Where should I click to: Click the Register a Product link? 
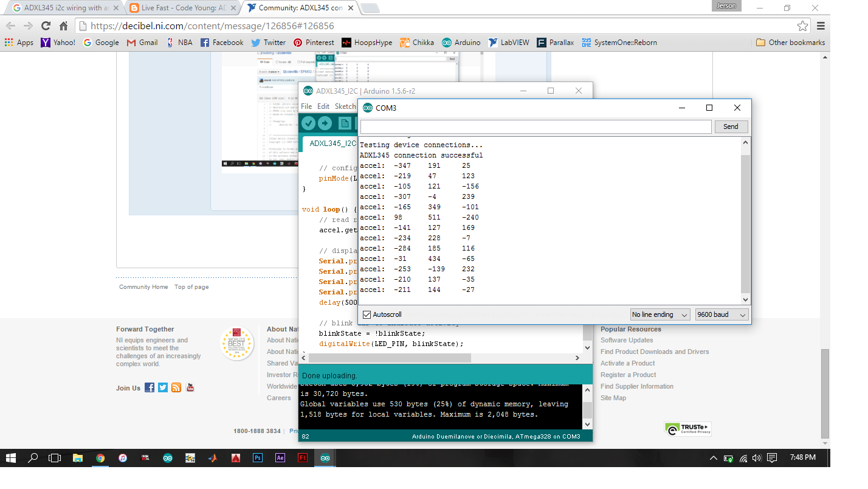coord(628,375)
